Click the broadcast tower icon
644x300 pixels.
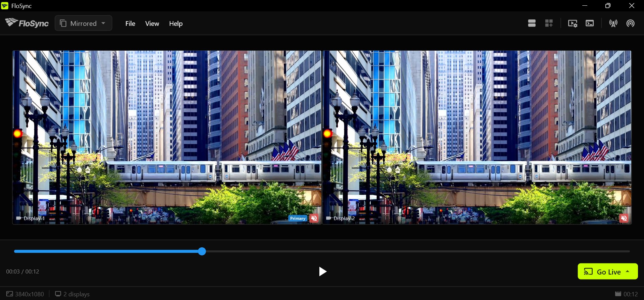pyautogui.click(x=613, y=23)
